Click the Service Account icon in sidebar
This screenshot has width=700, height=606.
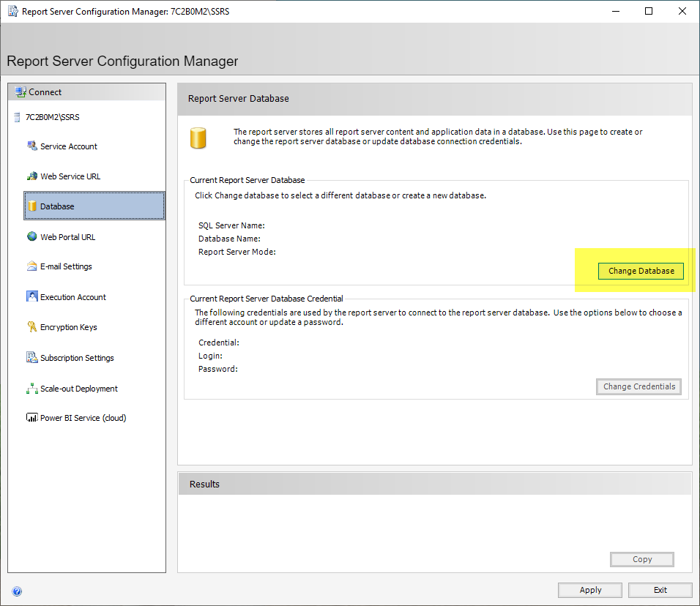coord(31,146)
